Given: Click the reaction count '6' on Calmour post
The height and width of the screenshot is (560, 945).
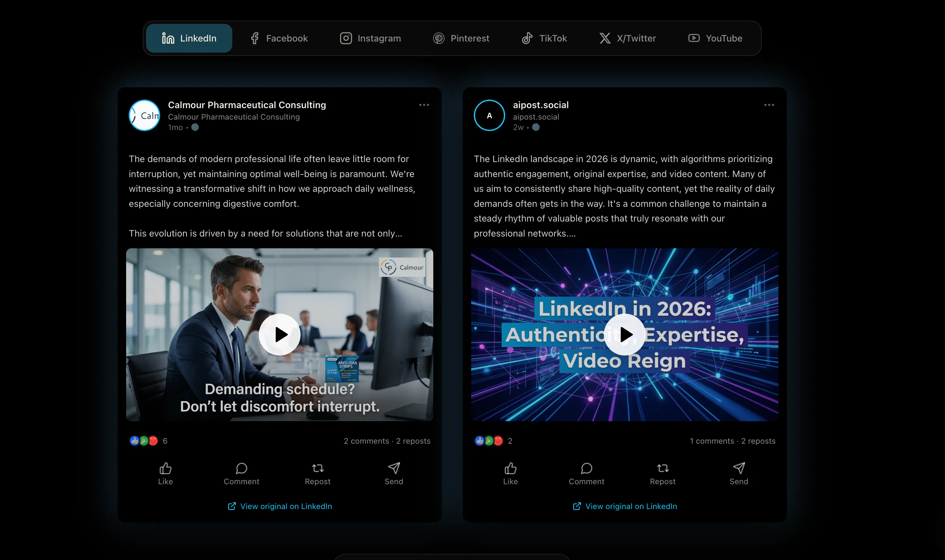Looking at the screenshot, I should (165, 441).
